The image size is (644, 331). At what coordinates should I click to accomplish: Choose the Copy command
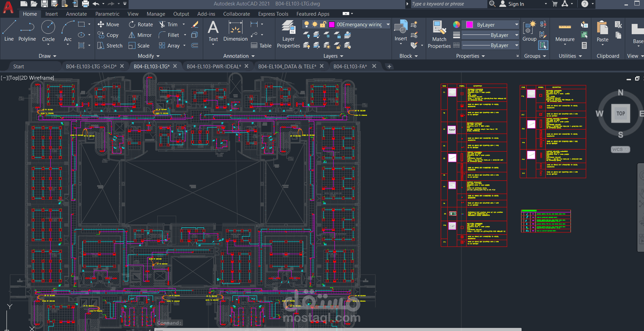(108, 35)
